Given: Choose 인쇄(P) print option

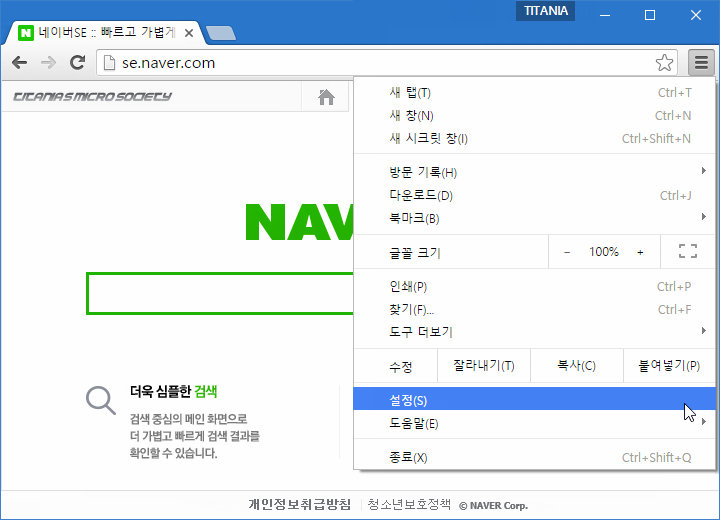Looking at the screenshot, I should tap(535, 287).
